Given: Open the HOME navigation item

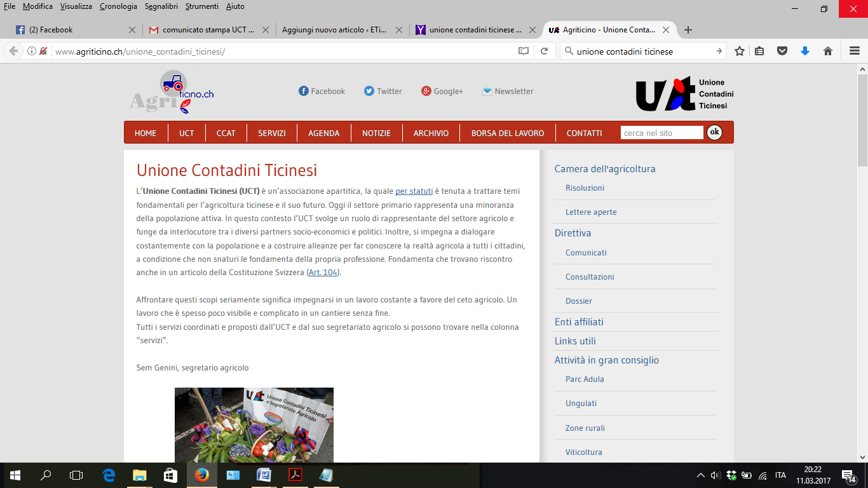Looking at the screenshot, I should (x=146, y=133).
